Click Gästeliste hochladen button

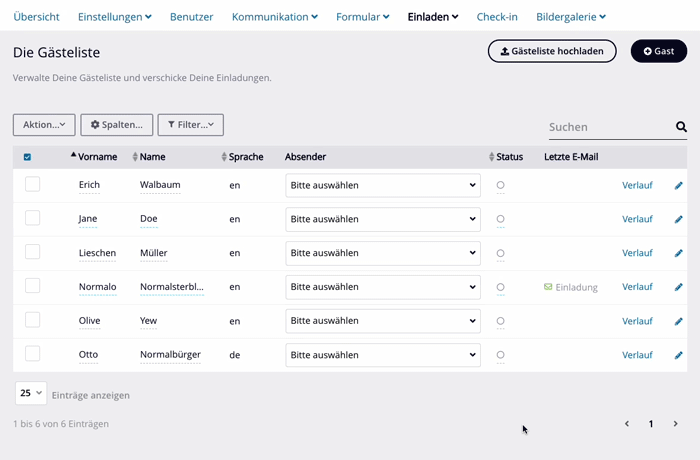(x=552, y=51)
